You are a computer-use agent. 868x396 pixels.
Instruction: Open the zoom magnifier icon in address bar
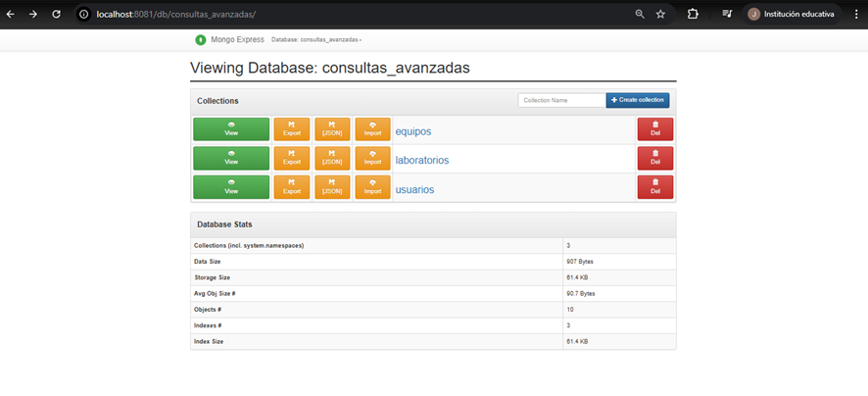coord(640,15)
